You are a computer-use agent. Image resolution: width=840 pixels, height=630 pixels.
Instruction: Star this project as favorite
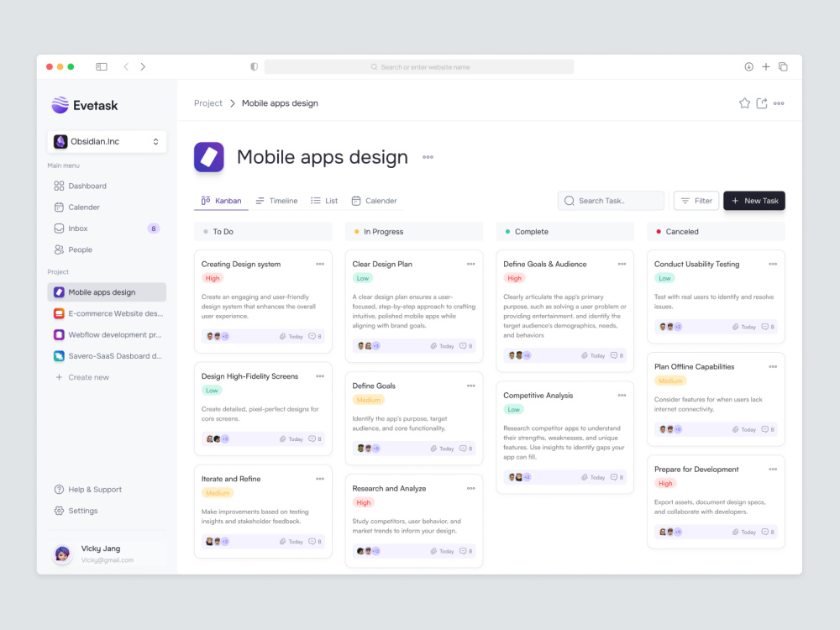point(744,103)
